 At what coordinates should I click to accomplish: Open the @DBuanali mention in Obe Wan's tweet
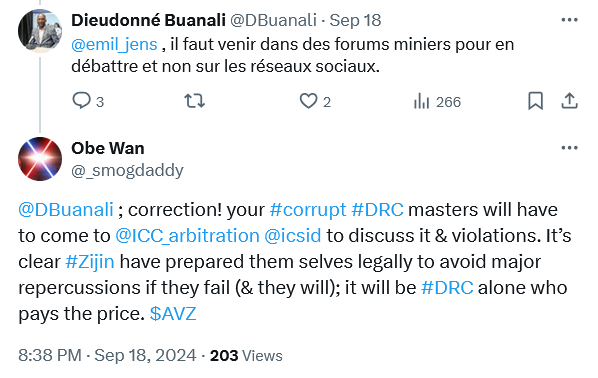click(x=66, y=210)
